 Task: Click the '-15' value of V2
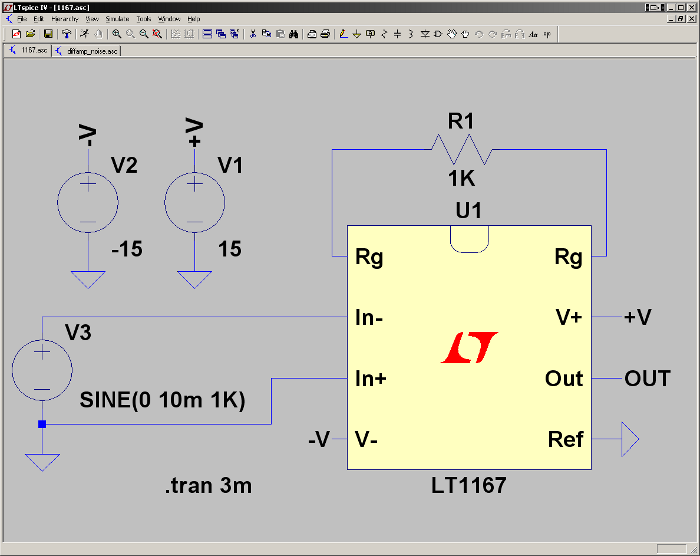click(127, 249)
